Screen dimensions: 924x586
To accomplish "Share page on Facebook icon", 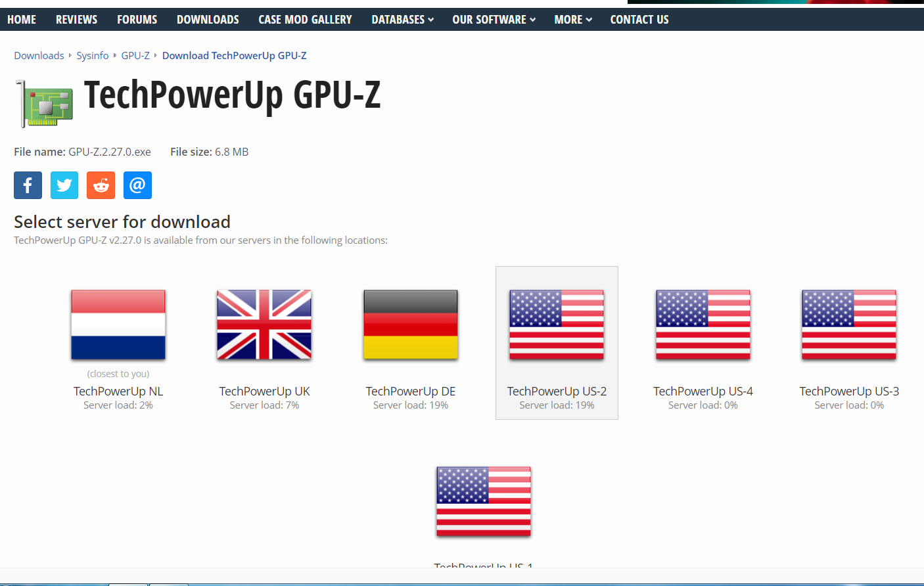I will click(x=28, y=185).
